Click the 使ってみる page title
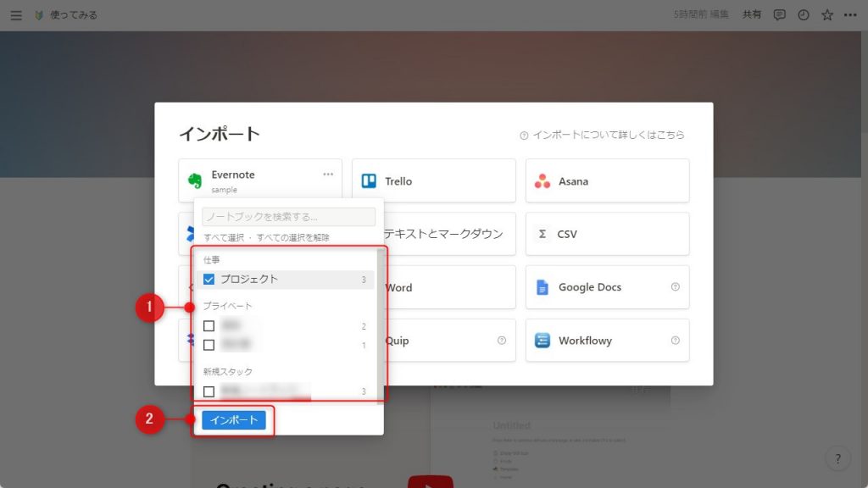 point(74,15)
